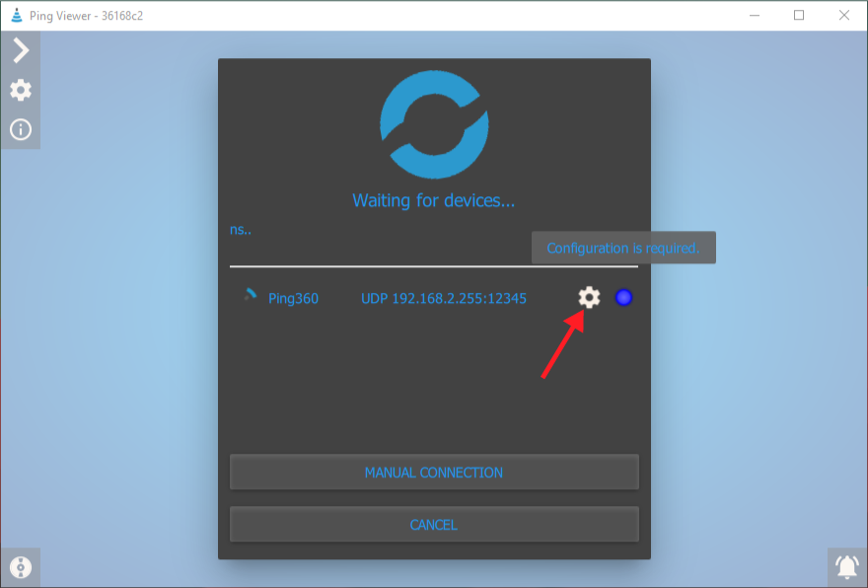868x588 pixels.
Task: Click the blue status indicator for Ping360
Action: coord(623,297)
